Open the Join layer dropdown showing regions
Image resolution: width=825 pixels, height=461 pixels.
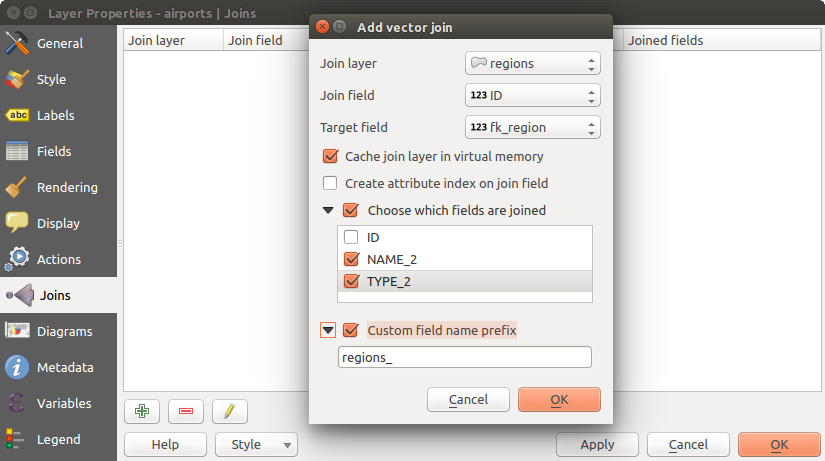tap(533, 64)
